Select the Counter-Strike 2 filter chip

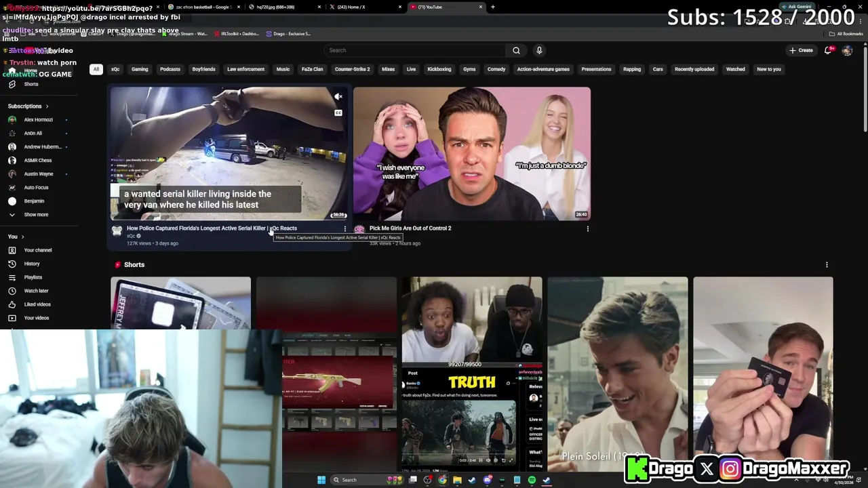(352, 69)
